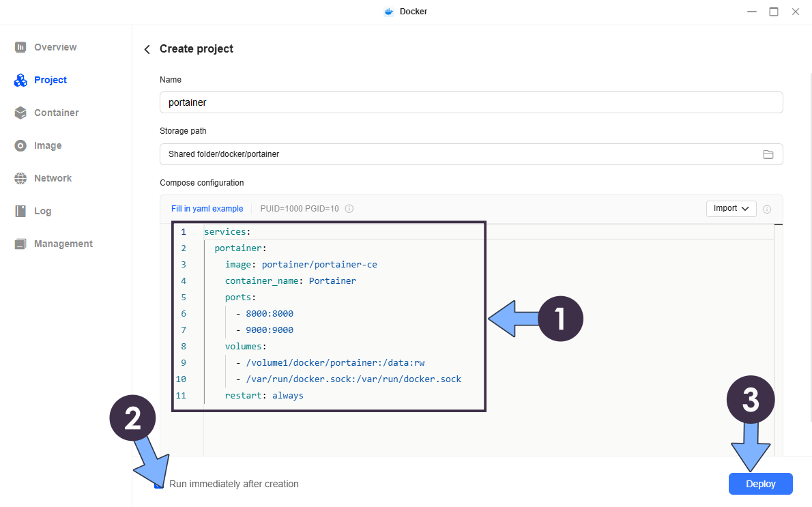
Task: Click the Container cube icon
Action: coord(20,113)
